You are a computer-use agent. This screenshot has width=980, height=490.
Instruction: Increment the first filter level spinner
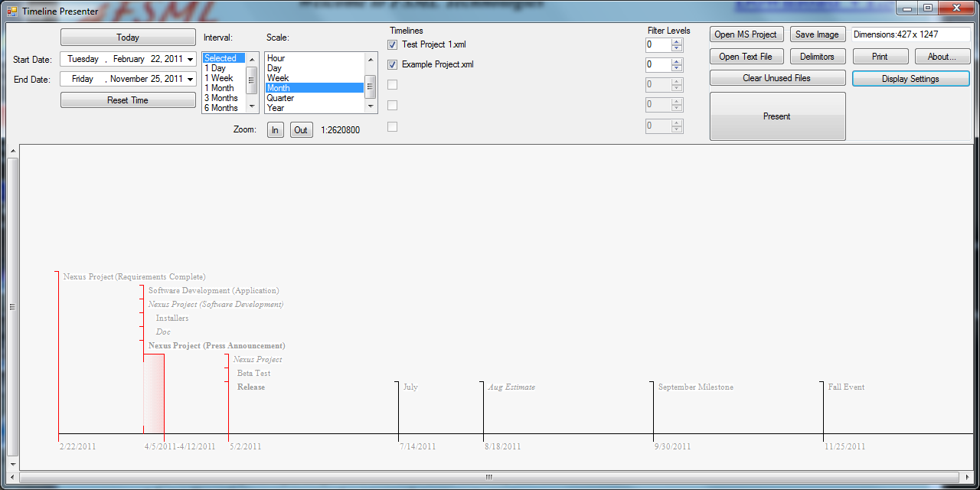677,42
